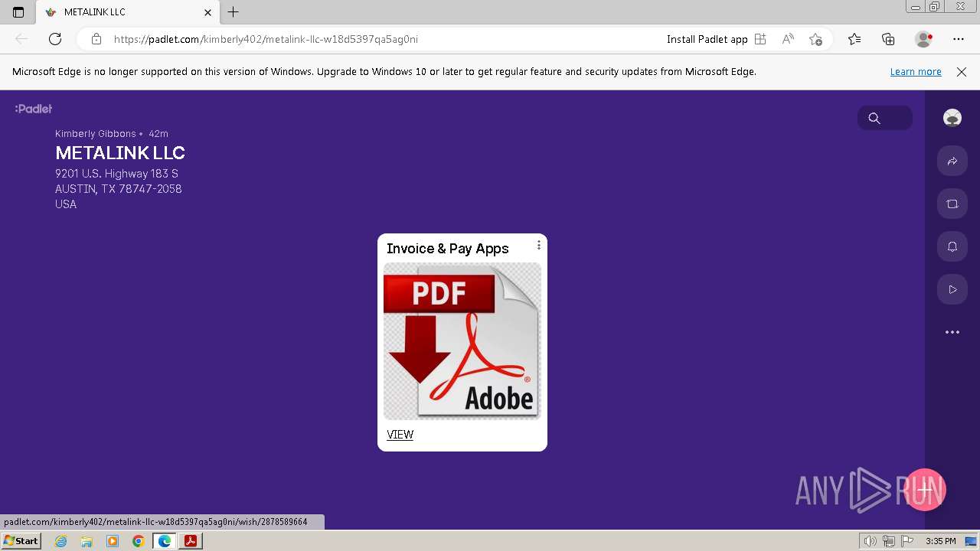
Task: Click the Action Center flag tray icon
Action: 907,541
